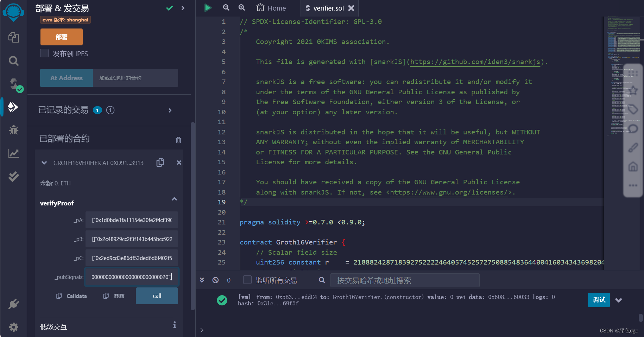Click the deploy panel vertical scrollbar
This screenshot has width=644, height=337.
[192, 216]
